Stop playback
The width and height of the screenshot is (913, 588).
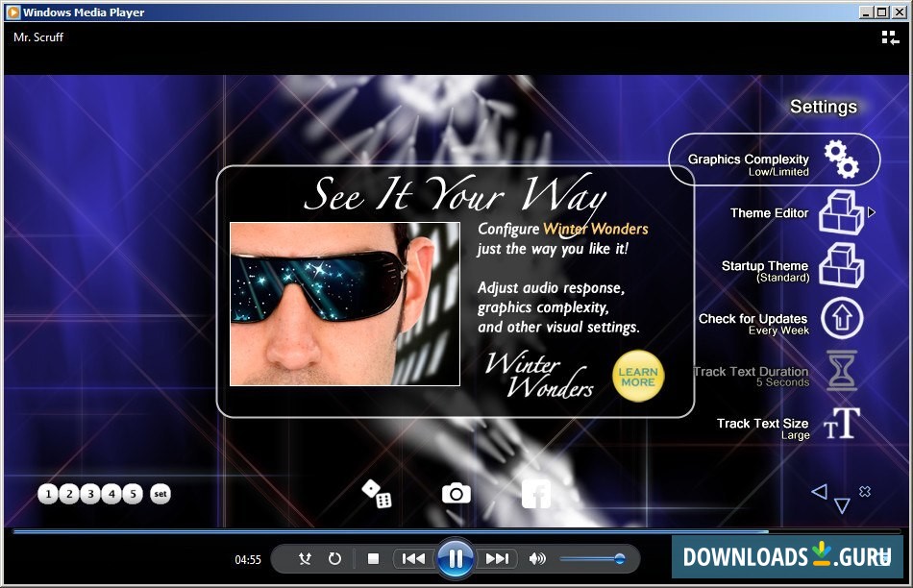coord(373,559)
